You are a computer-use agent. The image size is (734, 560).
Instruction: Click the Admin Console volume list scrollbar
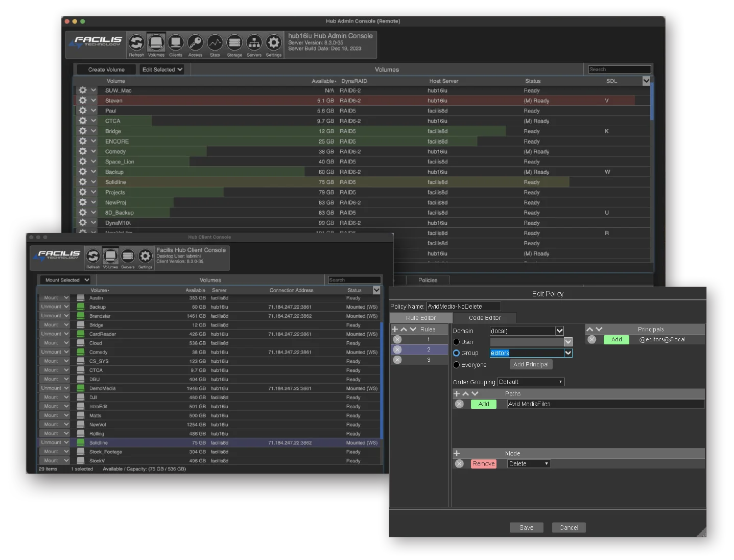pyautogui.click(x=652, y=101)
